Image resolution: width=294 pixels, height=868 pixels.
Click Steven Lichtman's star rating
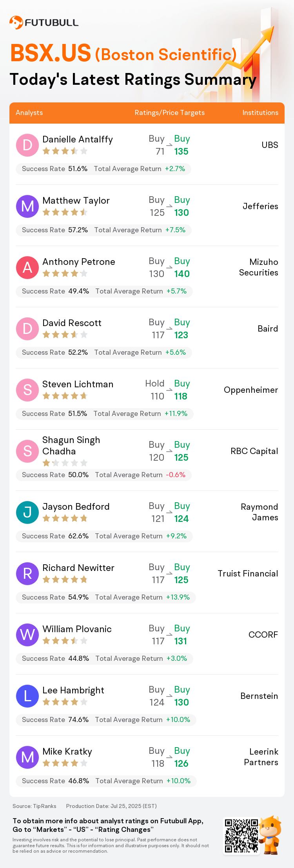pos(65,396)
